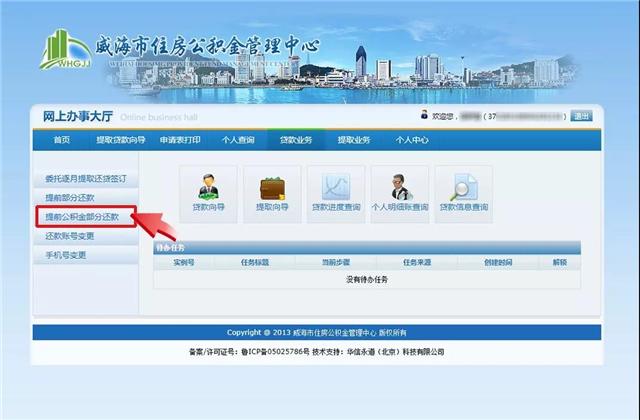Click the 任务来源 column header
The height and width of the screenshot is (420, 640).
pyautogui.click(x=417, y=262)
